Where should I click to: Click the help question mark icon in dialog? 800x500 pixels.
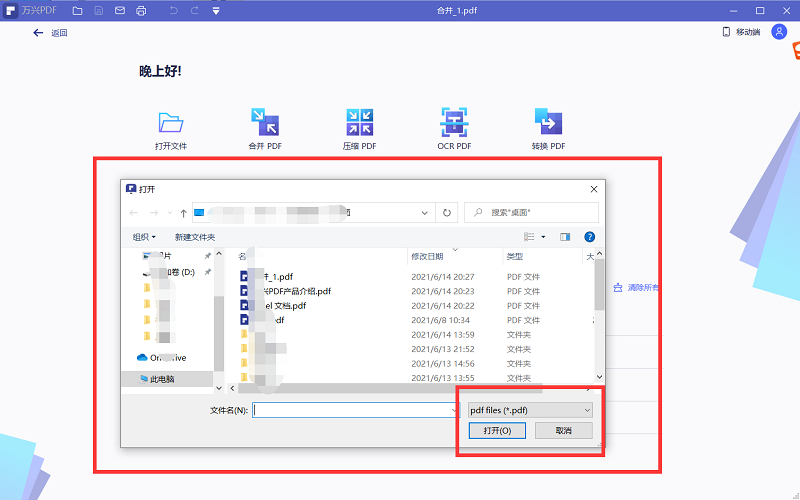pyautogui.click(x=590, y=237)
